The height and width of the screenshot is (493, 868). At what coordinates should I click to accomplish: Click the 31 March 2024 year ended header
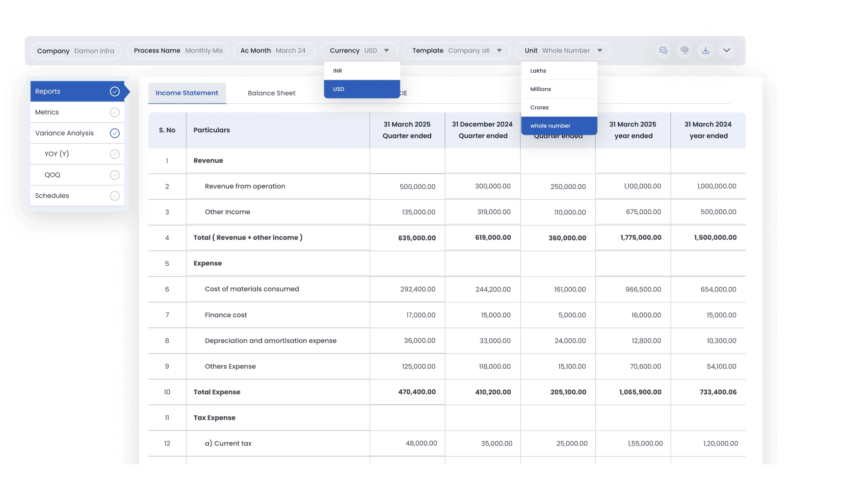click(x=709, y=130)
